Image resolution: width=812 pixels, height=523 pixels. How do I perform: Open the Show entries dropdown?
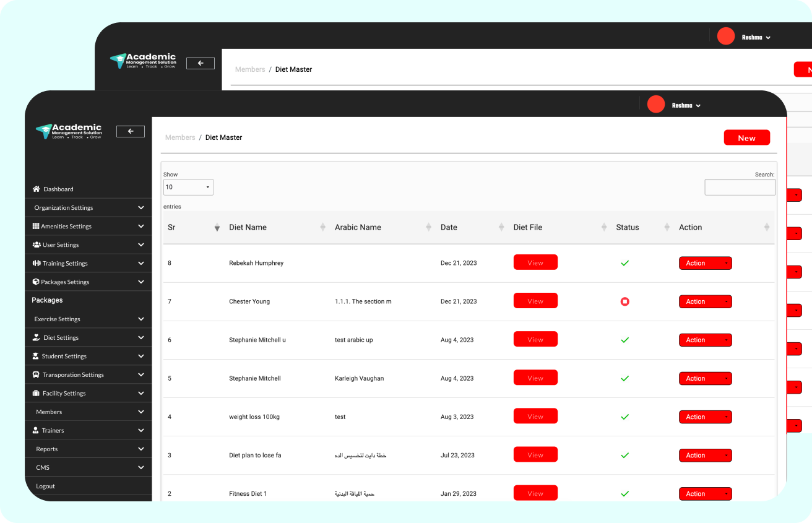click(x=188, y=186)
